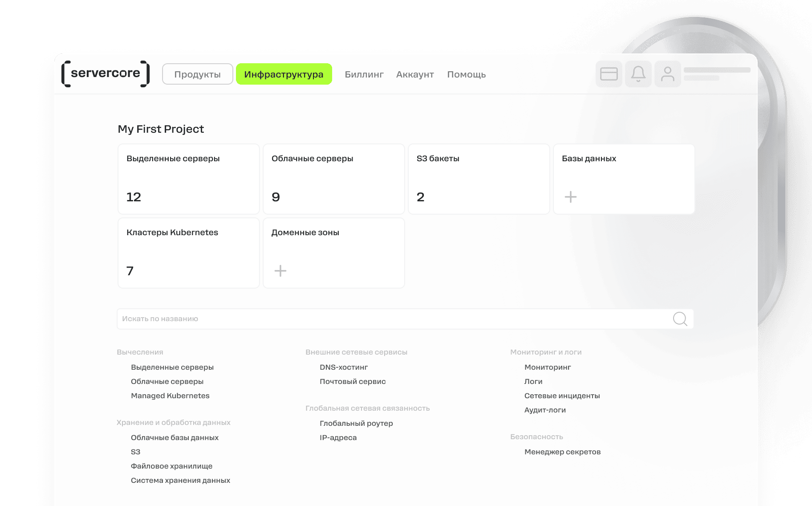Open Менеджер секретов under Безопасность
This screenshot has width=812, height=506.
pyautogui.click(x=562, y=451)
